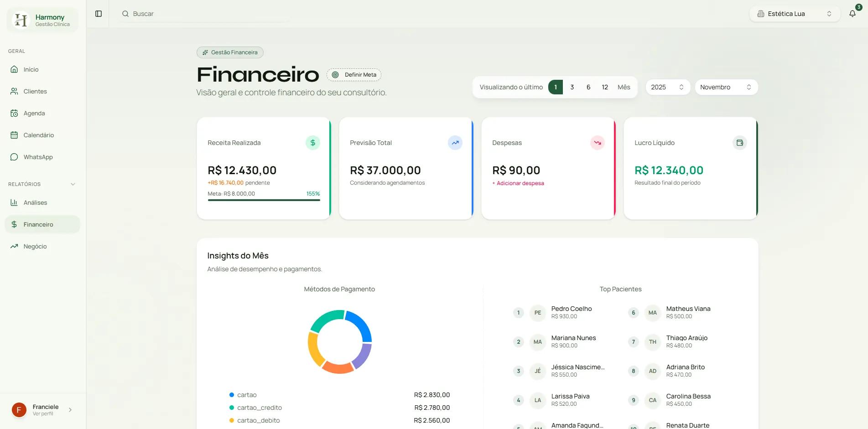Image resolution: width=868 pixels, height=429 pixels.
Task: Open the Agenda icon
Action: point(15,113)
